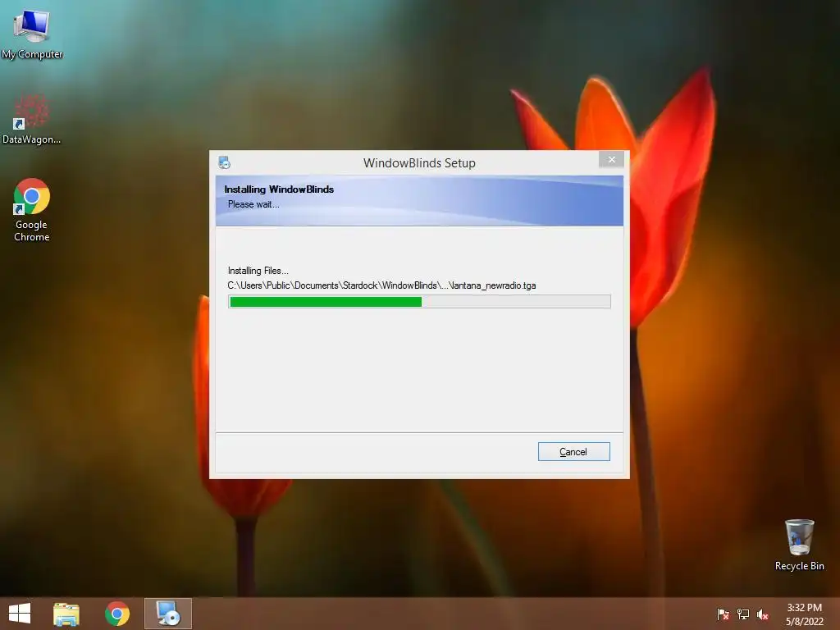Open the My Computer desktop icon
Image resolution: width=840 pixels, height=630 pixels.
pyautogui.click(x=32, y=33)
